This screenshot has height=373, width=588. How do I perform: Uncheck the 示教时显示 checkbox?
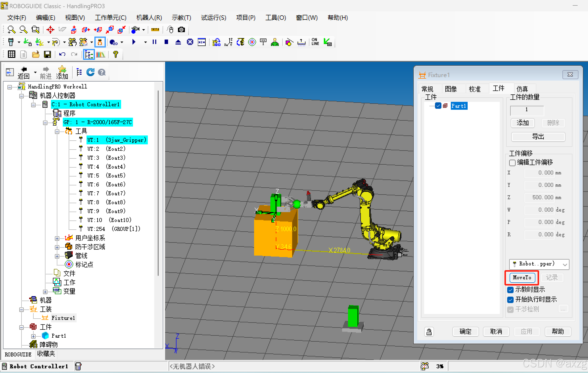tap(510, 290)
